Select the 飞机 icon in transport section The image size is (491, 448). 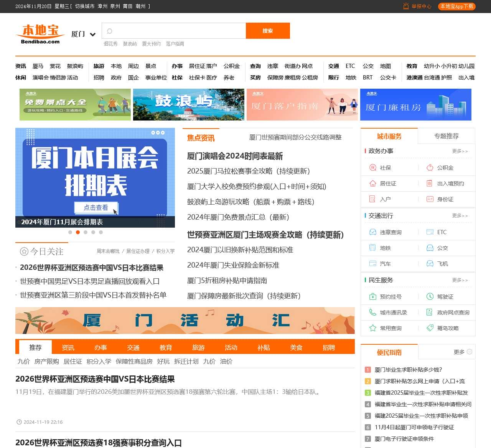[430, 264]
